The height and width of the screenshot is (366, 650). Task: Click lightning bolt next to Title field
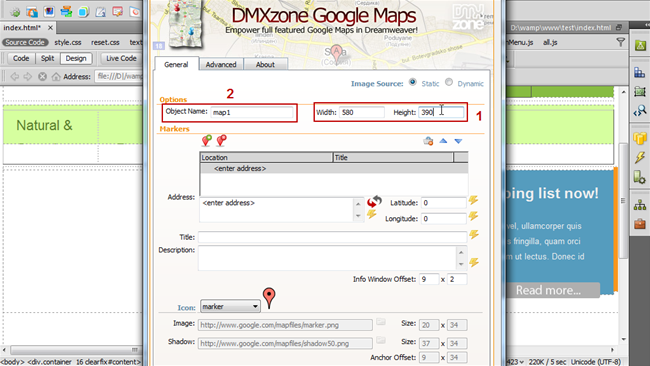(x=473, y=235)
